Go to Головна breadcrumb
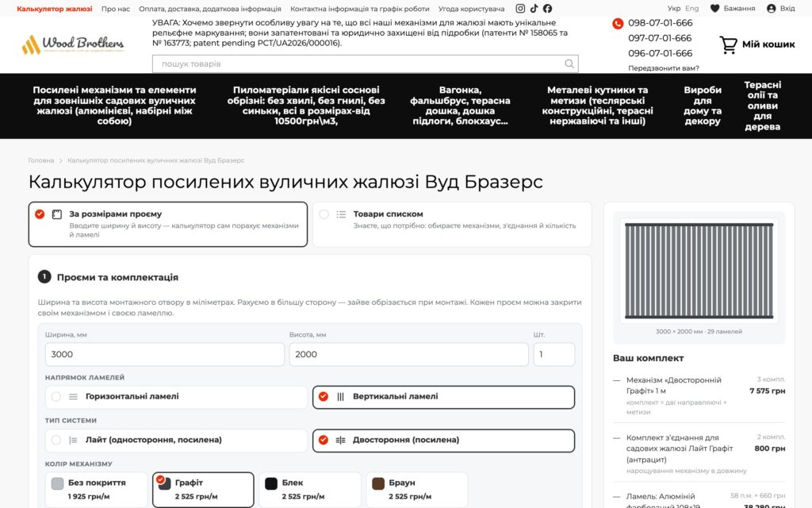Image resolution: width=812 pixels, height=508 pixels. coord(41,160)
